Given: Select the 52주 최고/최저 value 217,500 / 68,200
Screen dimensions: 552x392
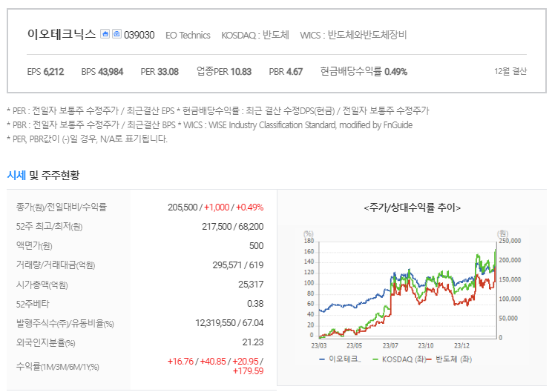Looking at the screenshot, I should (x=233, y=227).
